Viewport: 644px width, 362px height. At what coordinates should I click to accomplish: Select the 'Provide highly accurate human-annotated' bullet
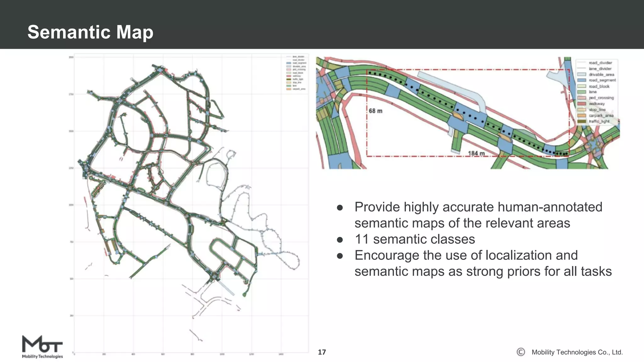[478, 215]
